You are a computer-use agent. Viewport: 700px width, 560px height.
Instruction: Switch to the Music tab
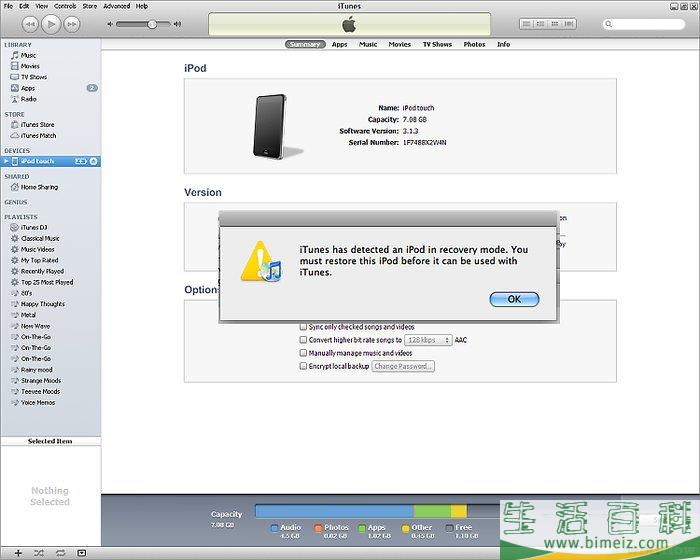point(368,44)
